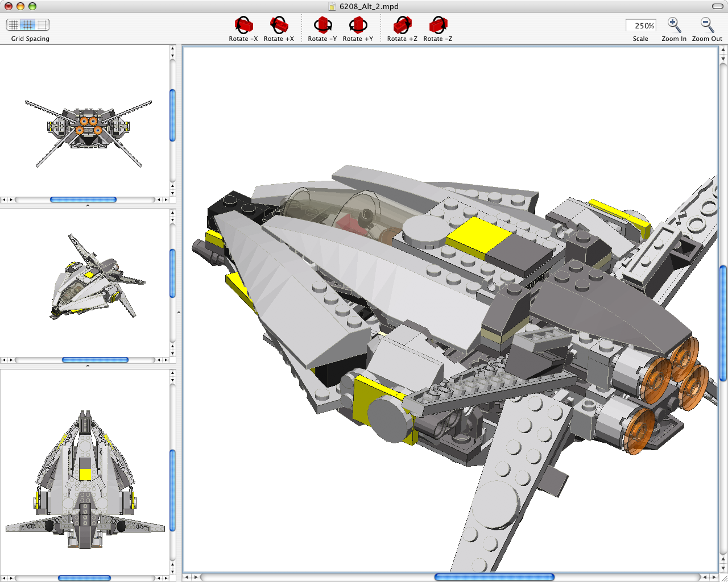Enable coarse grid spacing

[43, 24]
